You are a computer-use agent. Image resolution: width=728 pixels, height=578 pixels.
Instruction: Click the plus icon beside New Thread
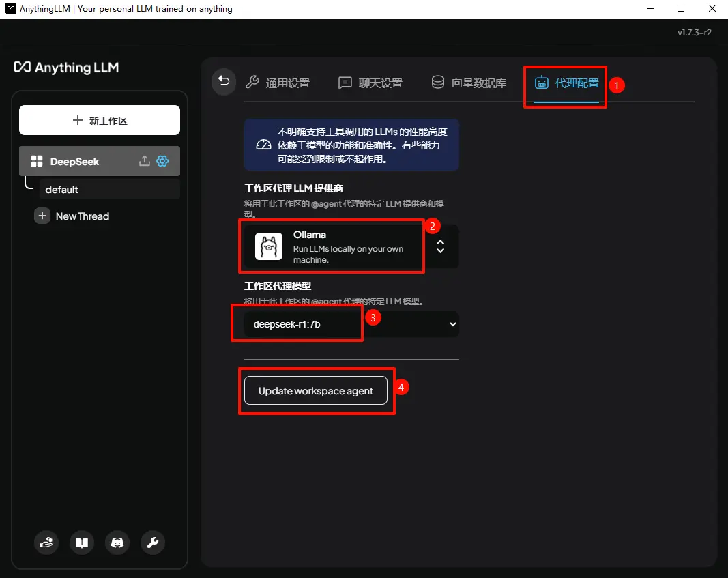pyautogui.click(x=42, y=216)
